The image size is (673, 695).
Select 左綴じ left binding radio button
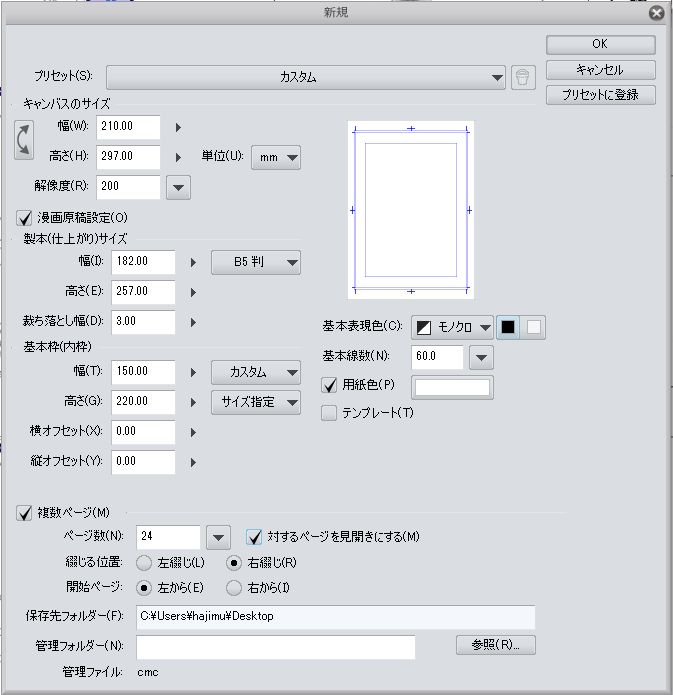[x=144, y=563]
